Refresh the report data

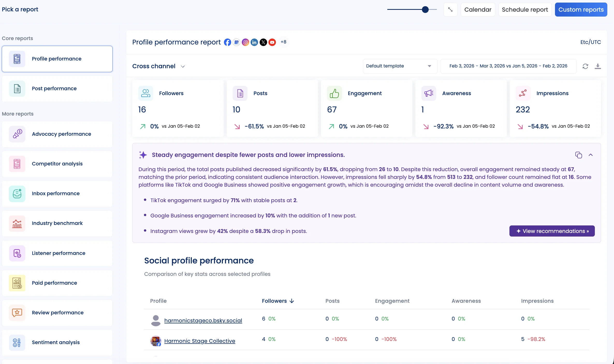point(585,66)
